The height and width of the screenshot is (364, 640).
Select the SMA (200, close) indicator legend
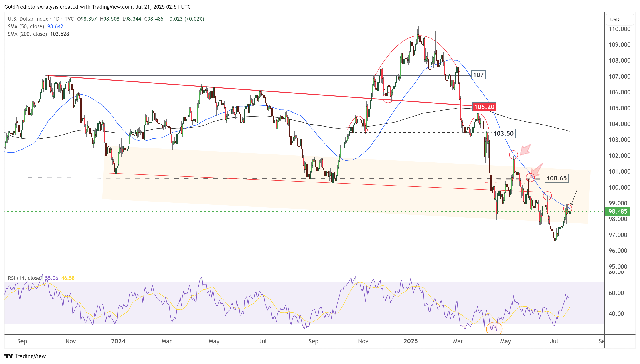[x=27, y=34]
